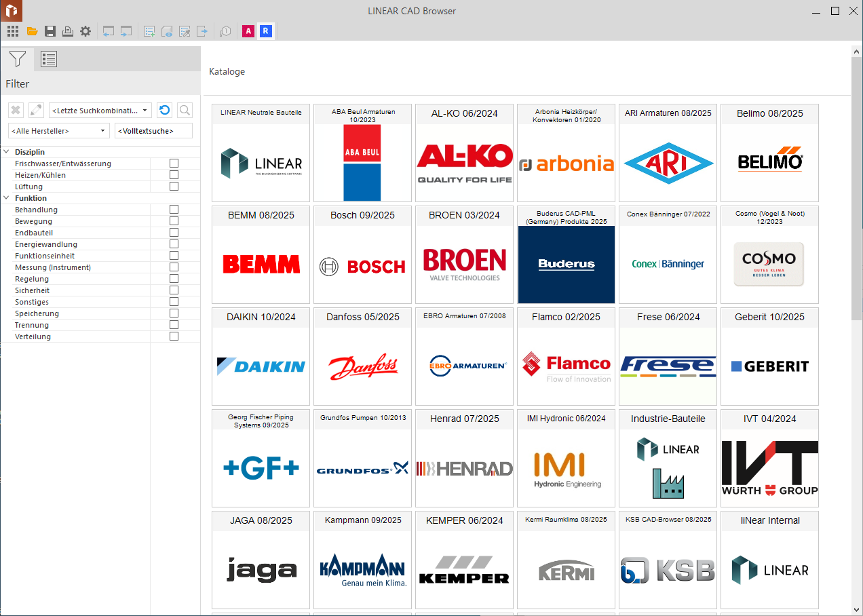The image size is (863, 616).
Task: Tick the Sicherheit checkbox
Action: (x=174, y=290)
